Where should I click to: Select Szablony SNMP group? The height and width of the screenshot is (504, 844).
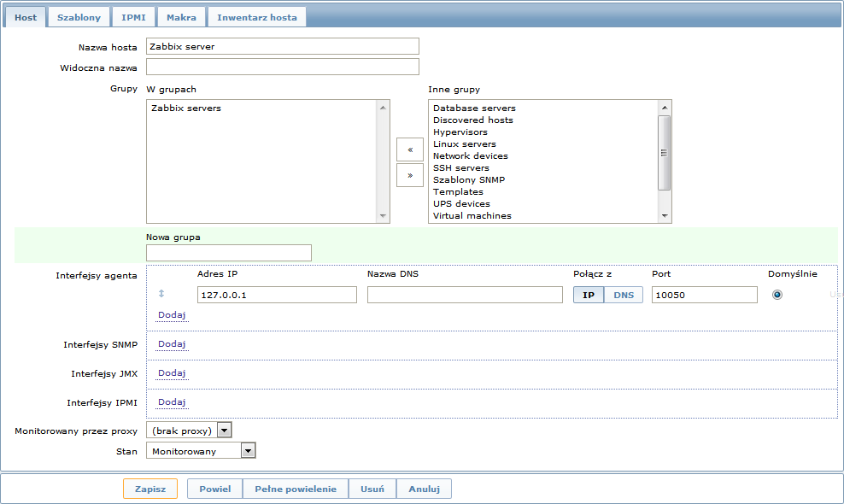(469, 180)
